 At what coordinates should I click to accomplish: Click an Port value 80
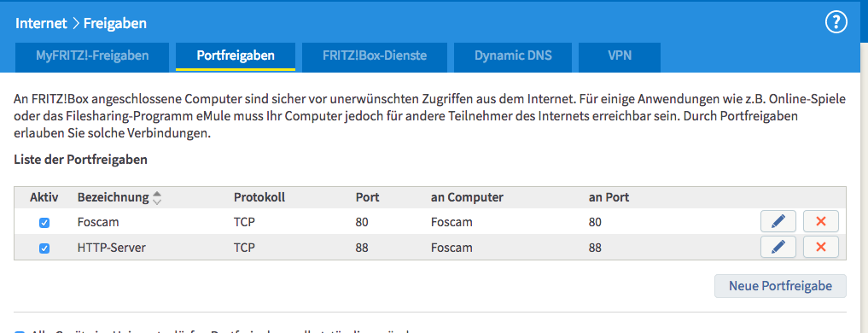pos(595,222)
